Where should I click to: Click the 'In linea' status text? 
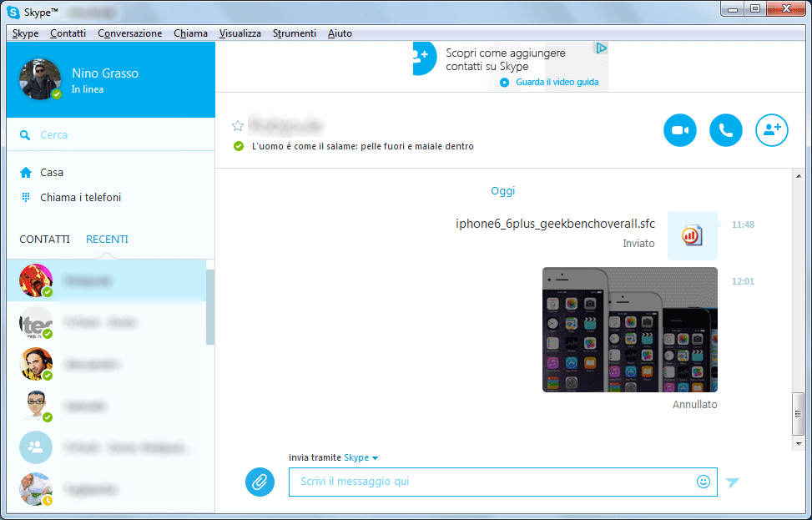[88, 89]
